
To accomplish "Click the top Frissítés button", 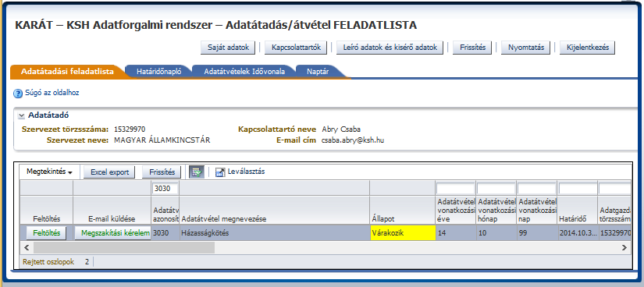I will (x=472, y=48).
